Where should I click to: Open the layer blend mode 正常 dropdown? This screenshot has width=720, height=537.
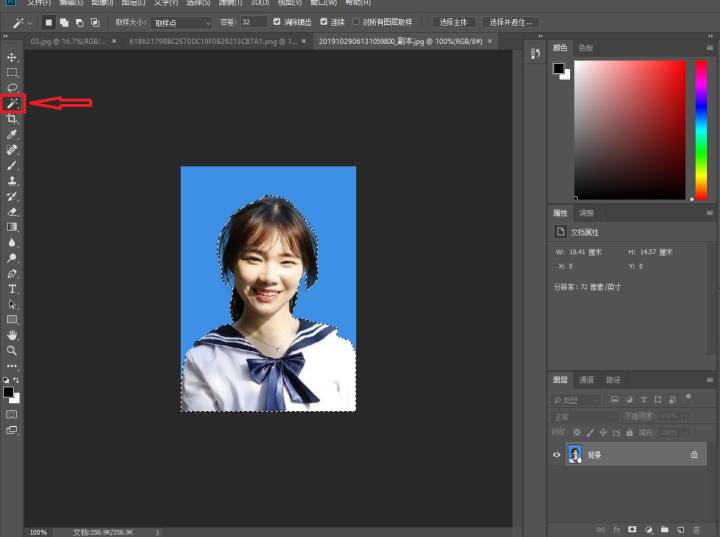click(580, 416)
